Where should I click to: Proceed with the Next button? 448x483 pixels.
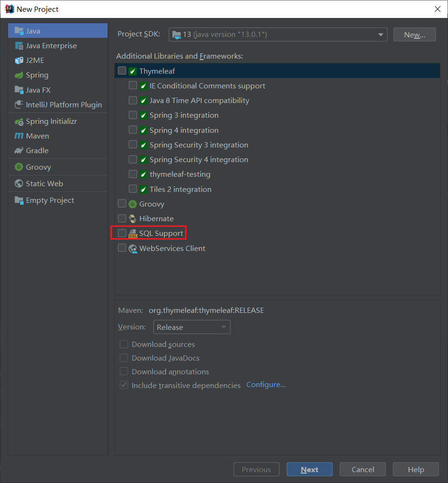[310, 469]
